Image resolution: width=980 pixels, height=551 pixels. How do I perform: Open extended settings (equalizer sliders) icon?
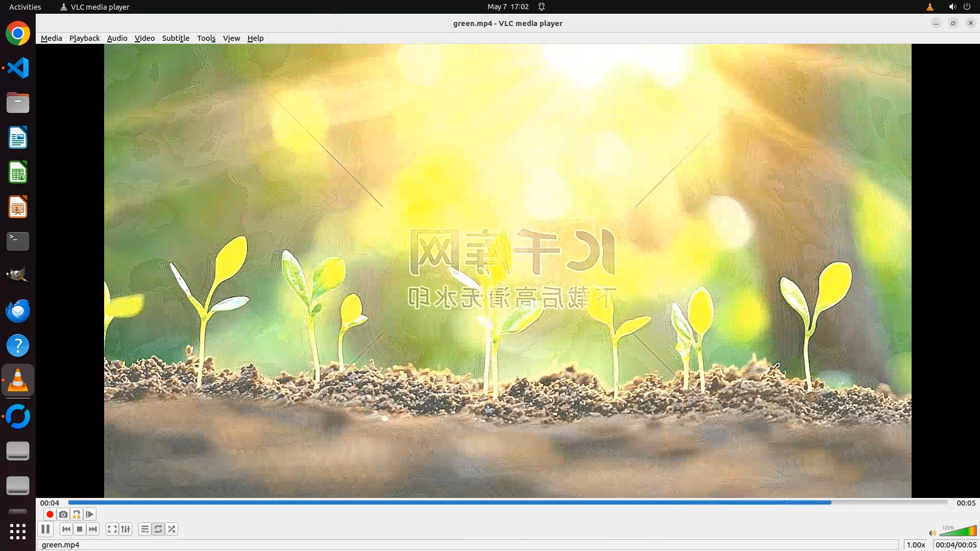pos(126,529)
